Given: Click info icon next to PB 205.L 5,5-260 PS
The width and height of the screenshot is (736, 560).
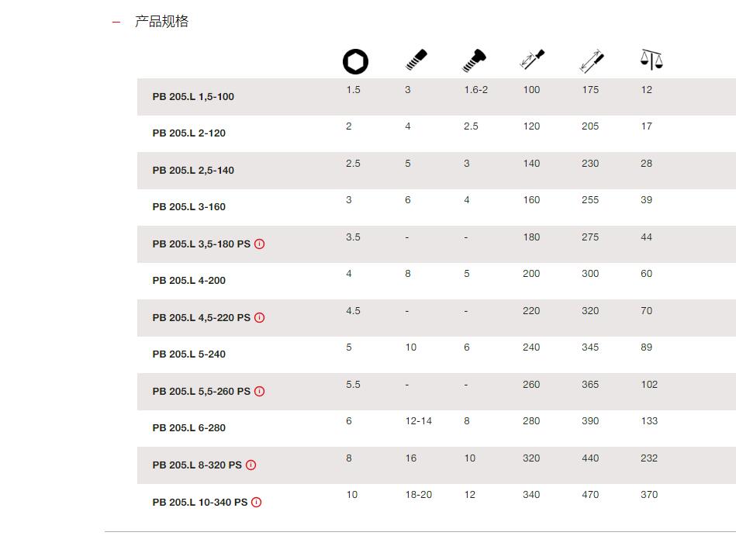Looking at the screenshot, I should pos(260,392).
